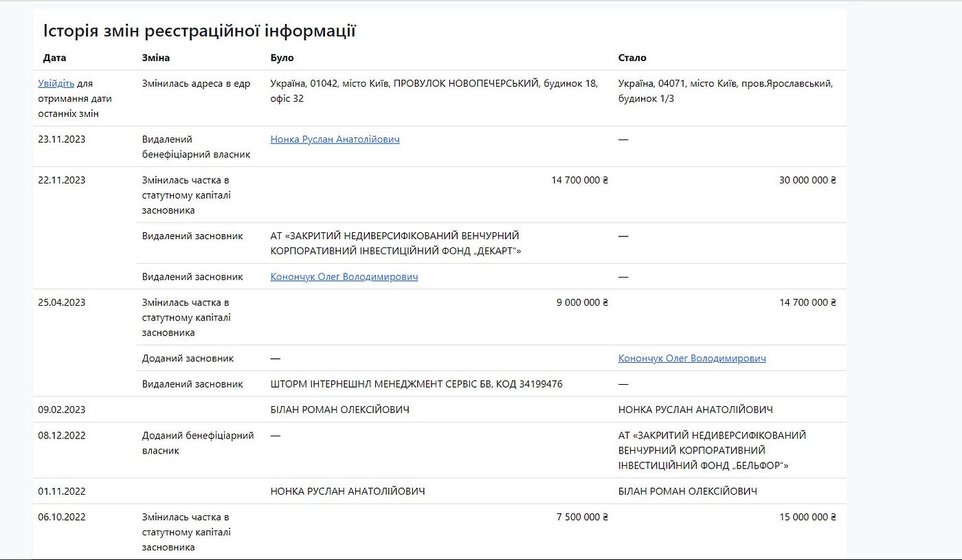The image size is (962, 560).
Task: Select date 23.11.2023
Action: tap(62, 139)
